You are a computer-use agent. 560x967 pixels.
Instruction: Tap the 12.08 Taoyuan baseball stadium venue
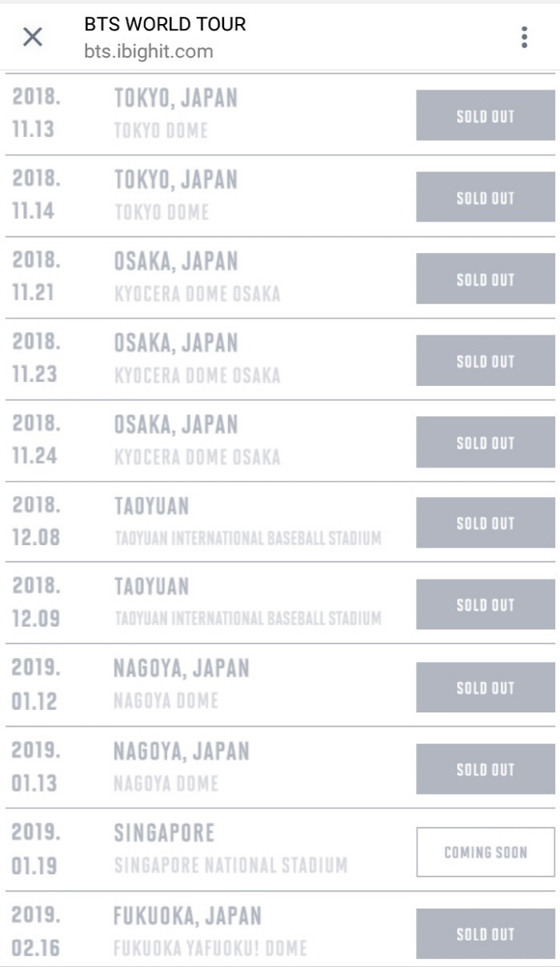[x=247, y=538]
